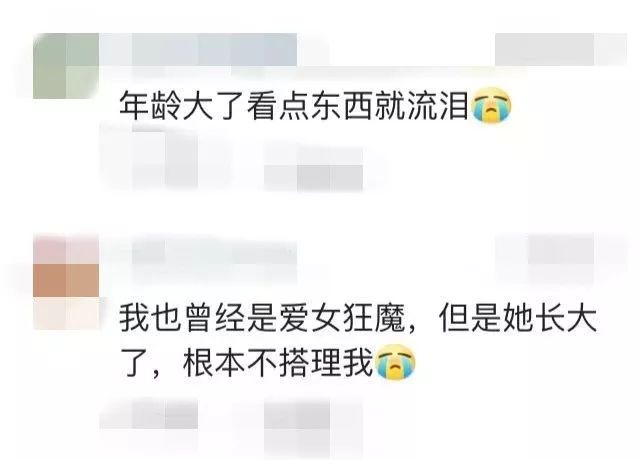
Task: Open the pink-orange avatar of second commenter
Action: (x=66, y=281)
